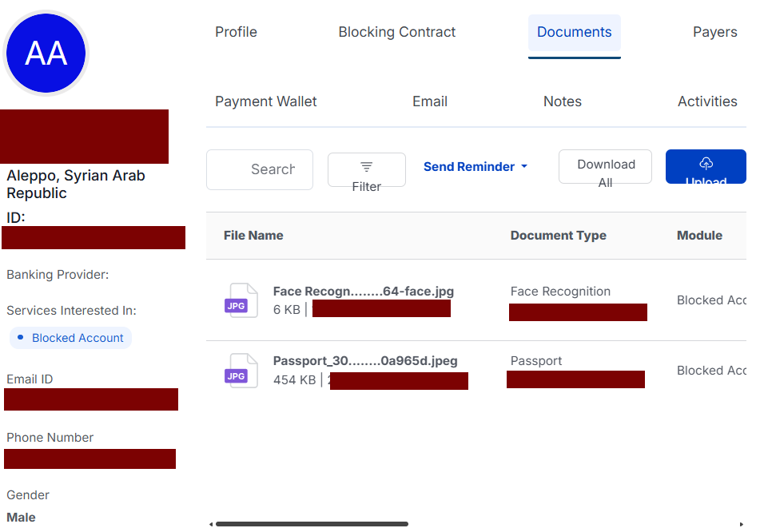
Task: Click the Send Reminder caret arrow
Action: pyautogui.click(x=524, y=167)
